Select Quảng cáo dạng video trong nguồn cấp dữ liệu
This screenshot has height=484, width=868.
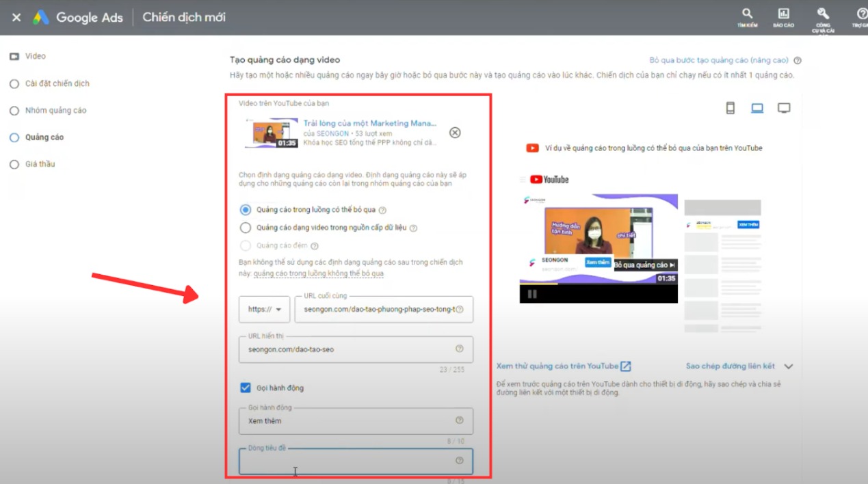pos(245,228)
